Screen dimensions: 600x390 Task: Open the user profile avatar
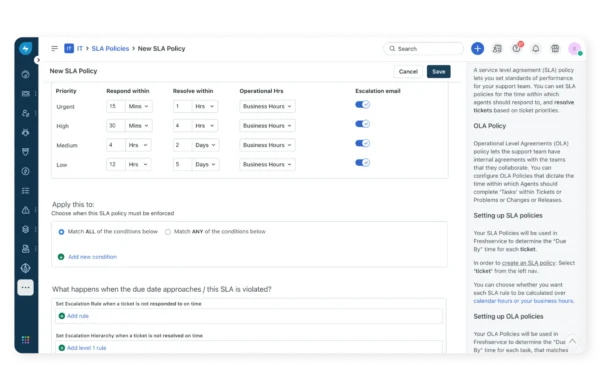point(574,49)
